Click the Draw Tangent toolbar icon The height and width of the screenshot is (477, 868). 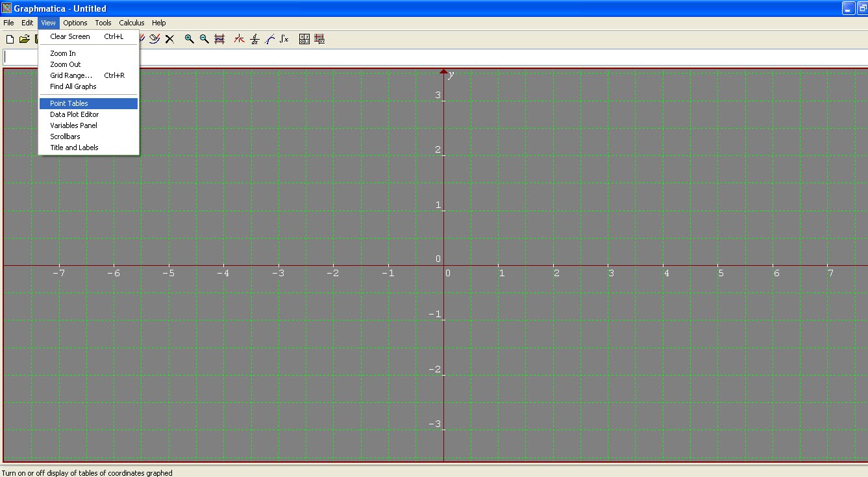[x=269, y=39]
